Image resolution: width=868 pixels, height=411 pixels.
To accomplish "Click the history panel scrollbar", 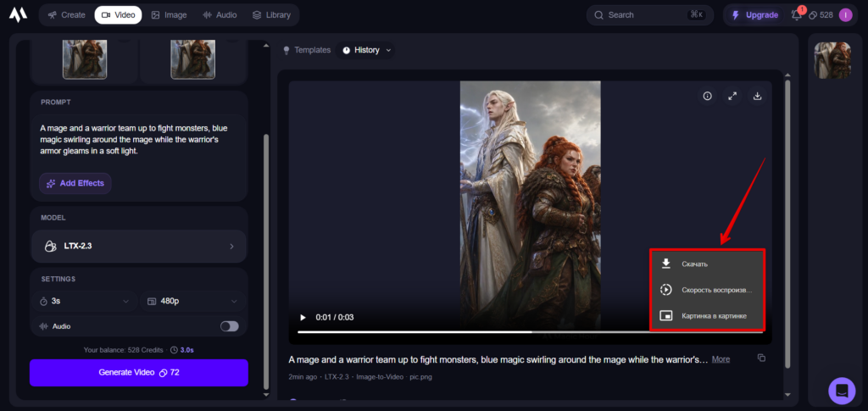I will click(787, 224).
